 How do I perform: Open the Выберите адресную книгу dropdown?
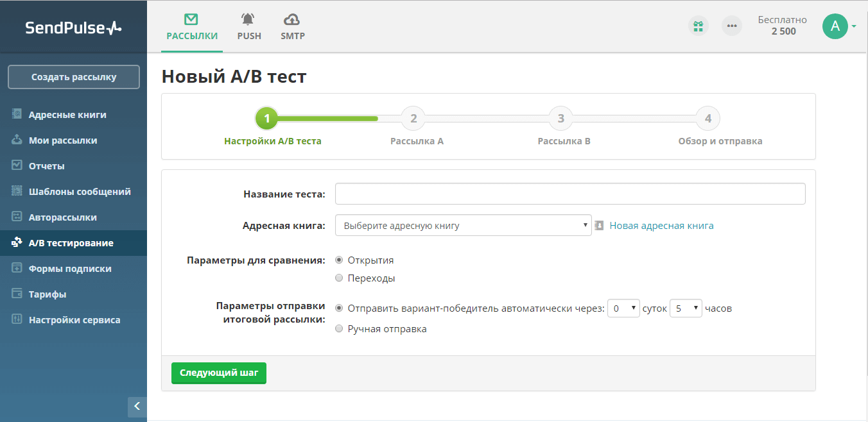pos(463,225)
